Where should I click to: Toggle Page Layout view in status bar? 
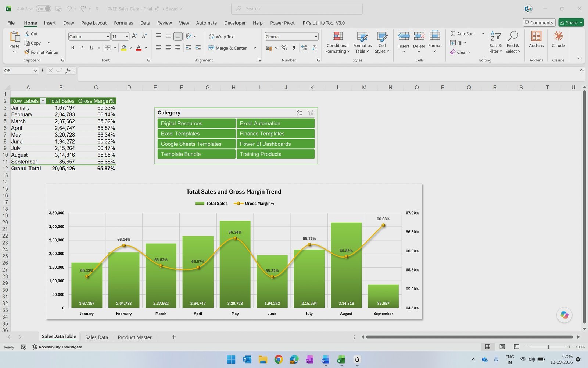502,347
